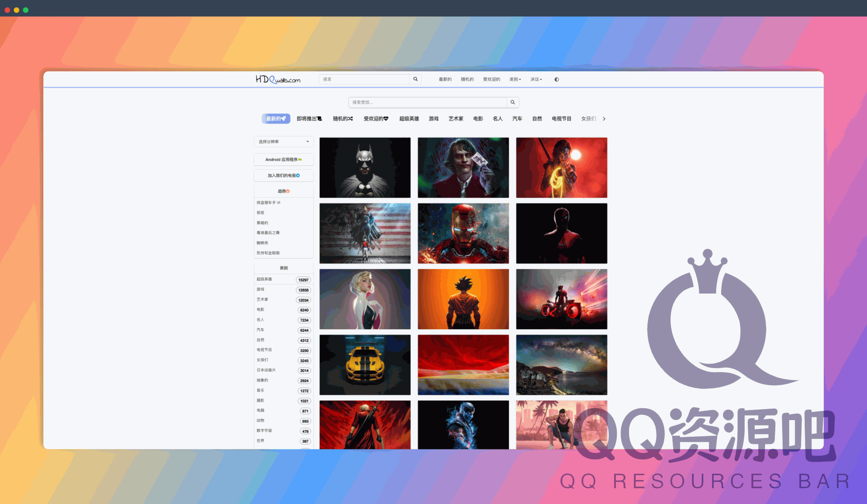This screenshot has height=504, width=867.
Task: Select the 最新的 rocket tab
Action: point(275,119)
